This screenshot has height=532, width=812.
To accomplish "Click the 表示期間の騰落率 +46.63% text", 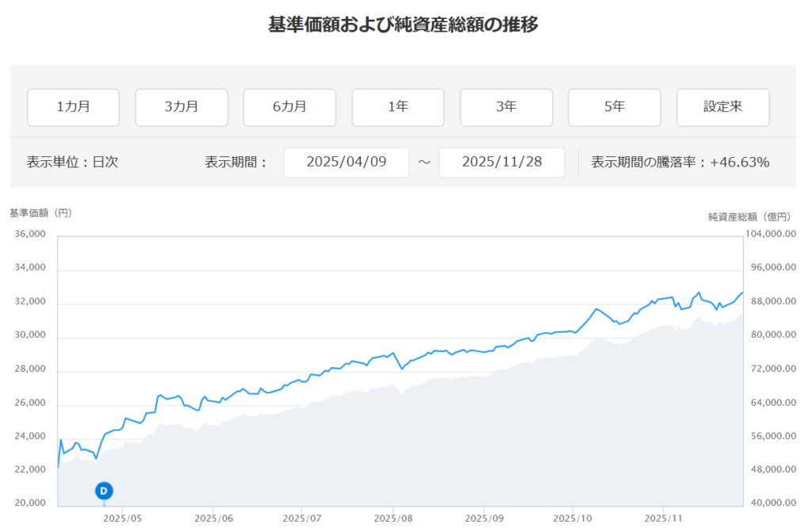I will (680, 163).
